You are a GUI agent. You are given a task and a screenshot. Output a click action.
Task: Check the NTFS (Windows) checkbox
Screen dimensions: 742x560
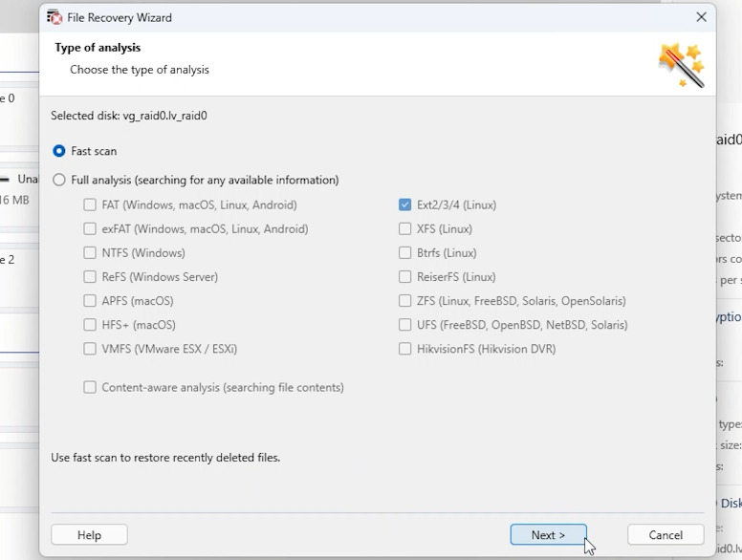(90, 252)
